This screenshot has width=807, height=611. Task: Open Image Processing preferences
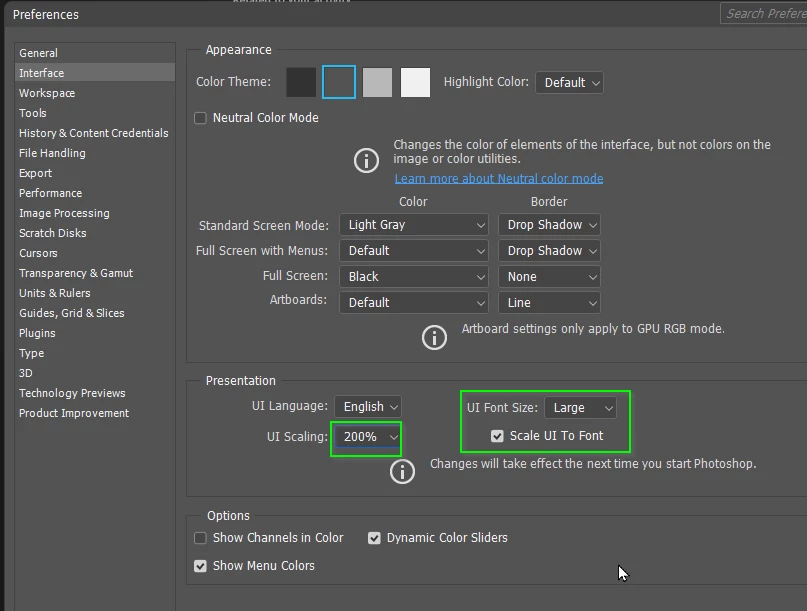tap(95, 213)
